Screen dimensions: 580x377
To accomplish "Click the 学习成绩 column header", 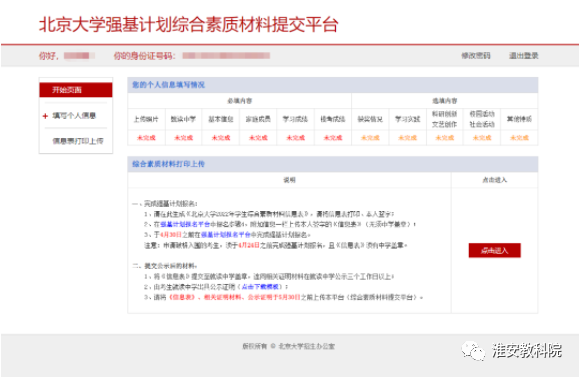I will (296, 119).
